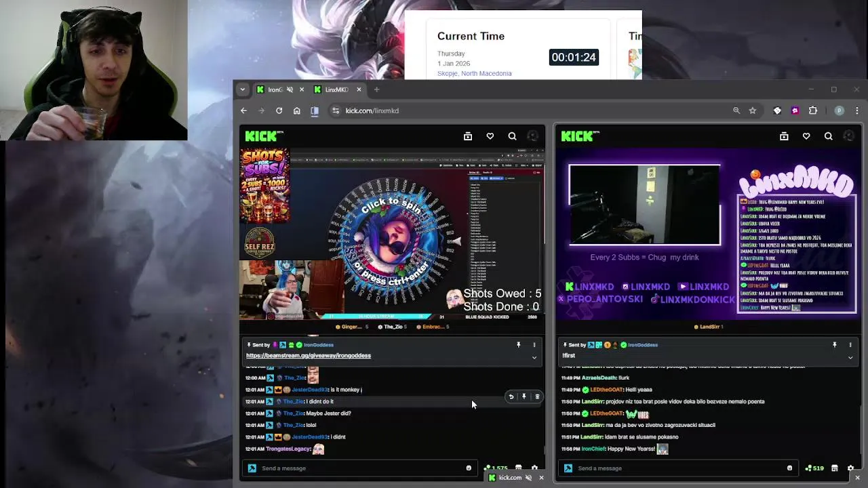Open the pink extension icon in the toolbar
Viewport: 868px width, 488px height.
click(795, 110)
